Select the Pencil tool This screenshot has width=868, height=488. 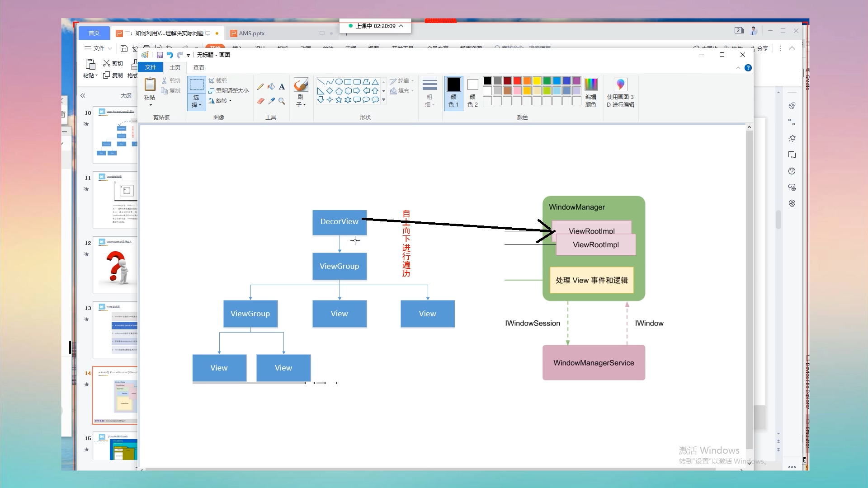[260, 87]
